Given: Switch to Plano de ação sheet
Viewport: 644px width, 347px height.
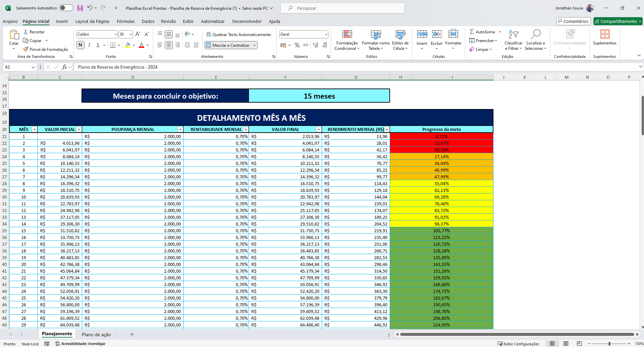Looking at the screenshot, I should pyautogui.click(x=96, y=335).
